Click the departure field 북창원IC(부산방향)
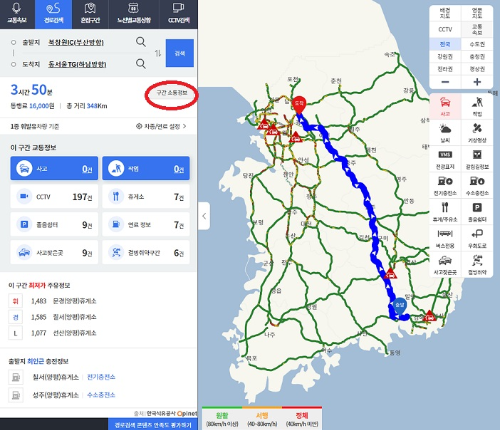Image resolution: width=500 pixels, height=430 pixels. (76, 42)
